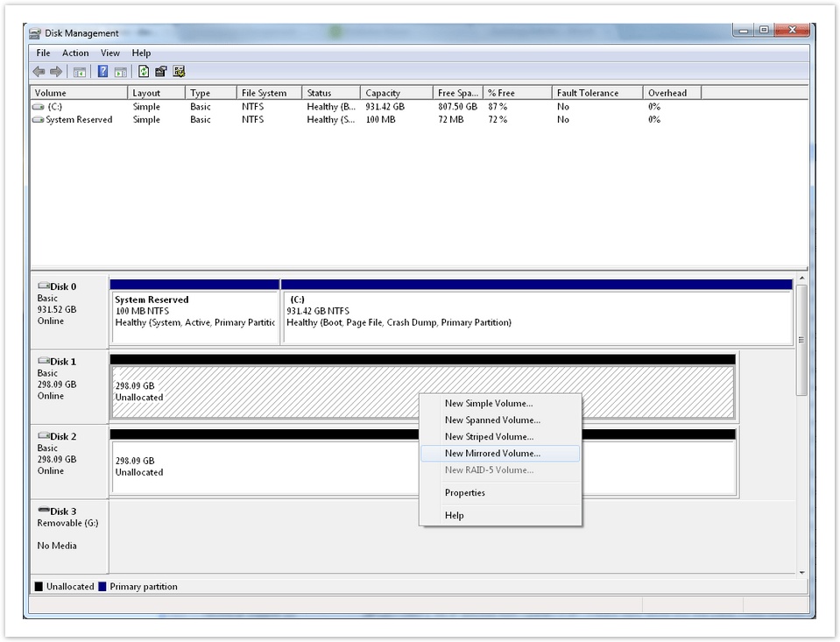Screen dimensions: 840x642
Task: Select Disk 2 unallocated space block
Action: tap(263, 467)
